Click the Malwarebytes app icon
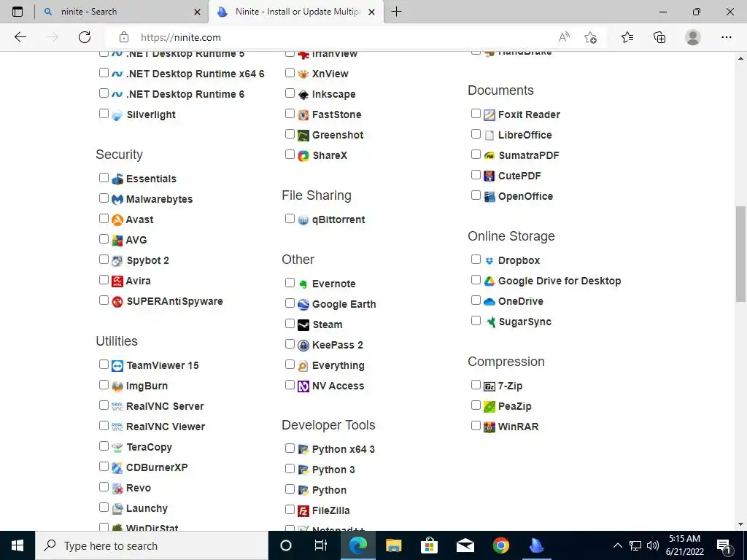This screenshot has width=747, height=560. tap(117, 200)
